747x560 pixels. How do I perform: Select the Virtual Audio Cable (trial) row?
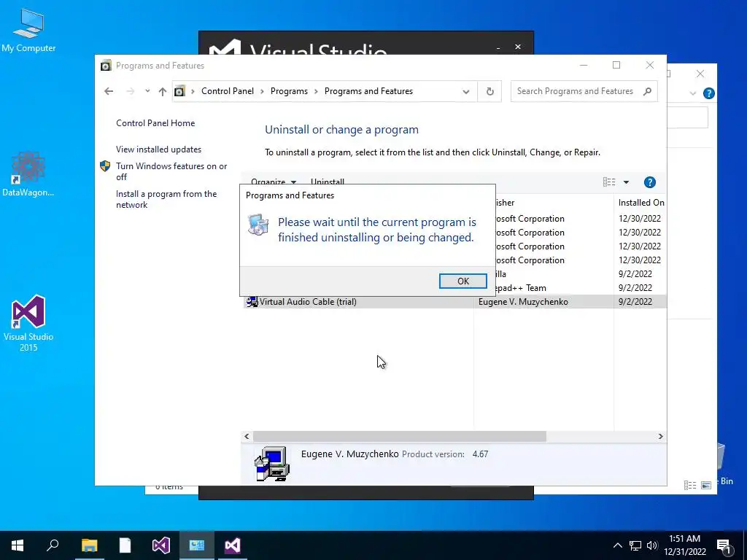(454, 301)
